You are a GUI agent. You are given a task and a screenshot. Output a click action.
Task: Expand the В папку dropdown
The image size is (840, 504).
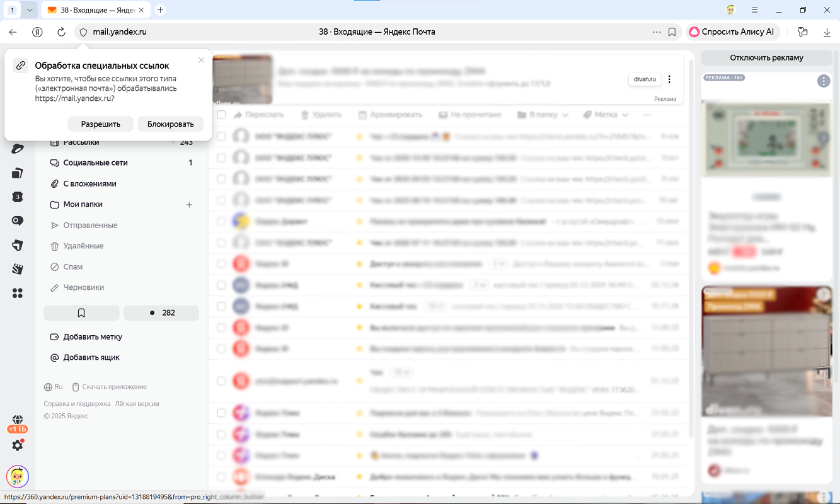[543, 115]
